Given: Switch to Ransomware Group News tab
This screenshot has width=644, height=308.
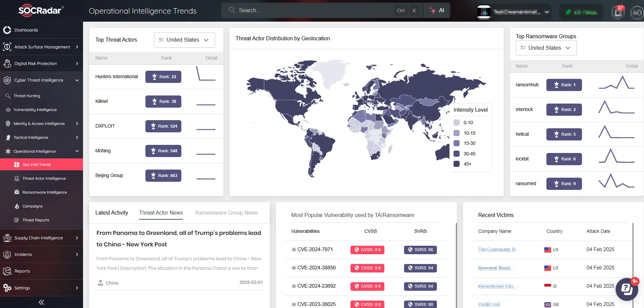Looking at the screenshot, I should tap(226, 213).
